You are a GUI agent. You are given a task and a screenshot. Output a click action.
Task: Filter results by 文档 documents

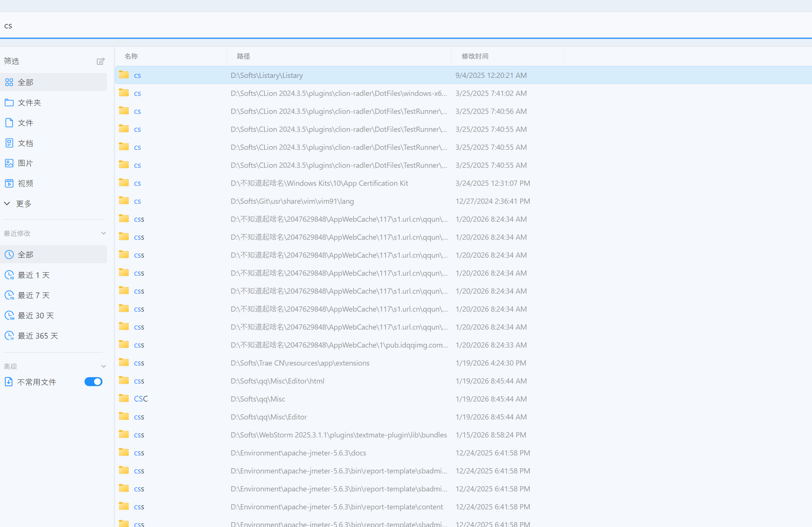25,143
